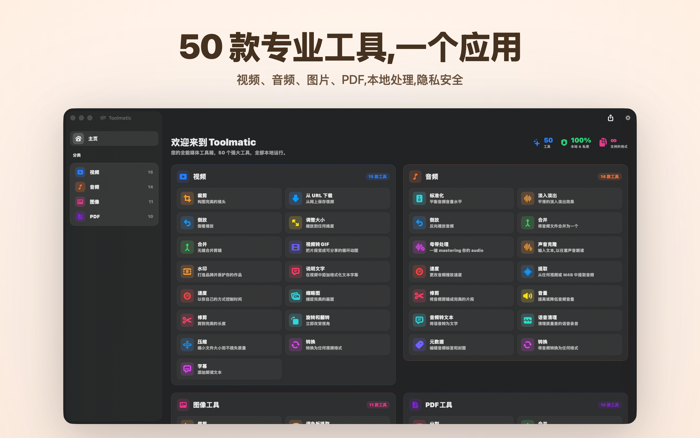
Task: Click the '分类' sidebar section label
Action: pos(77,155)
